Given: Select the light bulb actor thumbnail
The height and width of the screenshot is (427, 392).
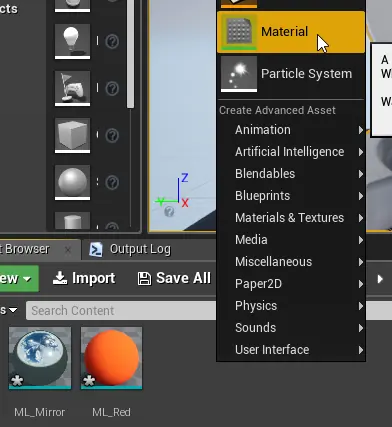Looking at the screenshot, I should pos(72,41).
